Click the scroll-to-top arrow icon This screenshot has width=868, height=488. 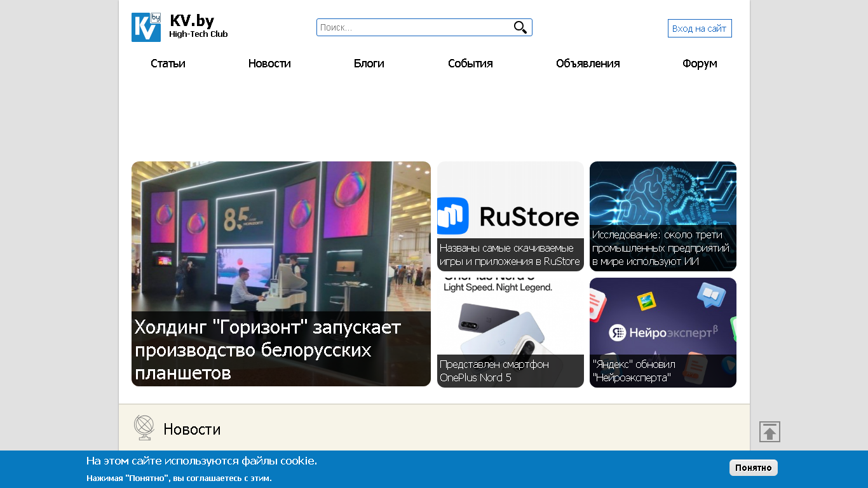tap(770, 432)
